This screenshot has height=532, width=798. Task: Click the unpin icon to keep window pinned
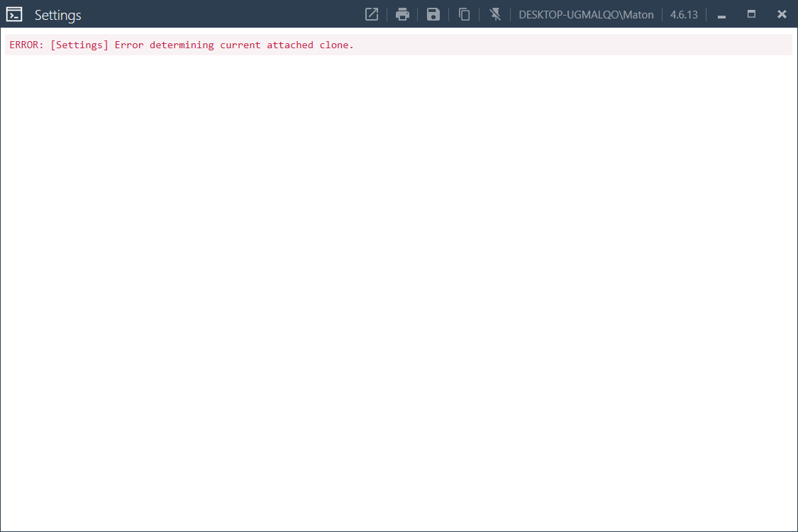point(495,14)
